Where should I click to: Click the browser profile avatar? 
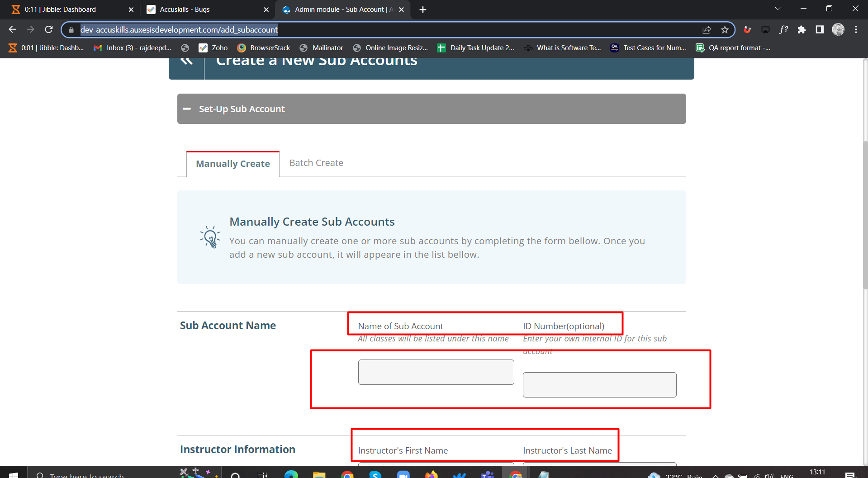pos(838,30)
